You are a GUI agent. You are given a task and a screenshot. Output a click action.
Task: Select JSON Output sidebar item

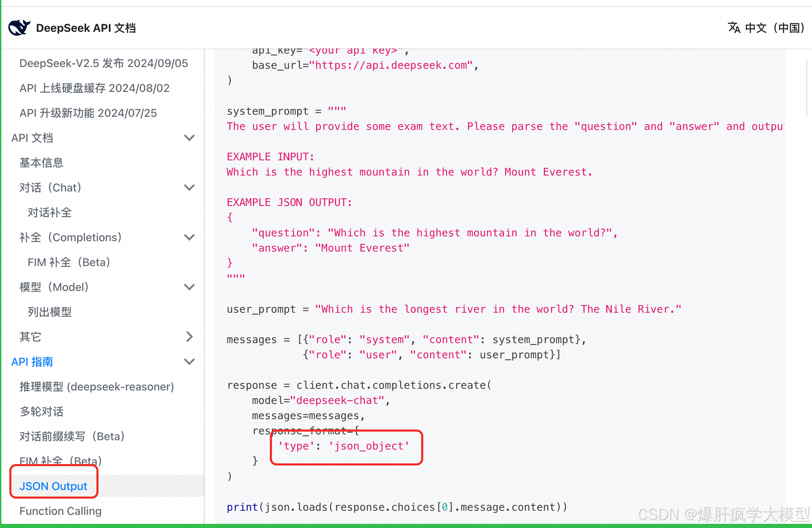pos(53,486)
